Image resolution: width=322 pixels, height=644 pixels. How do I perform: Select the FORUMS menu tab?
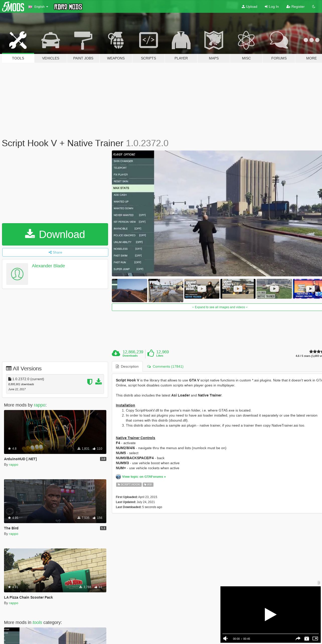click(x=279, y=58)
